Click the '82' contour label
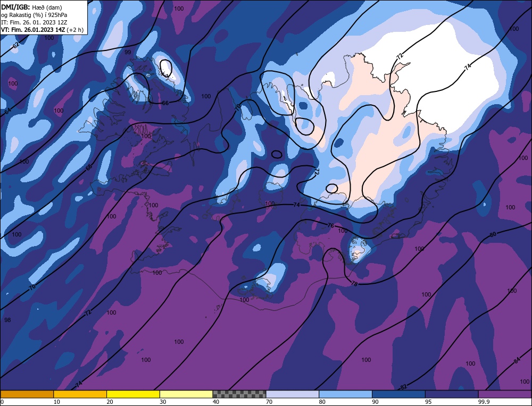The image size is (532, 406). 404,387
